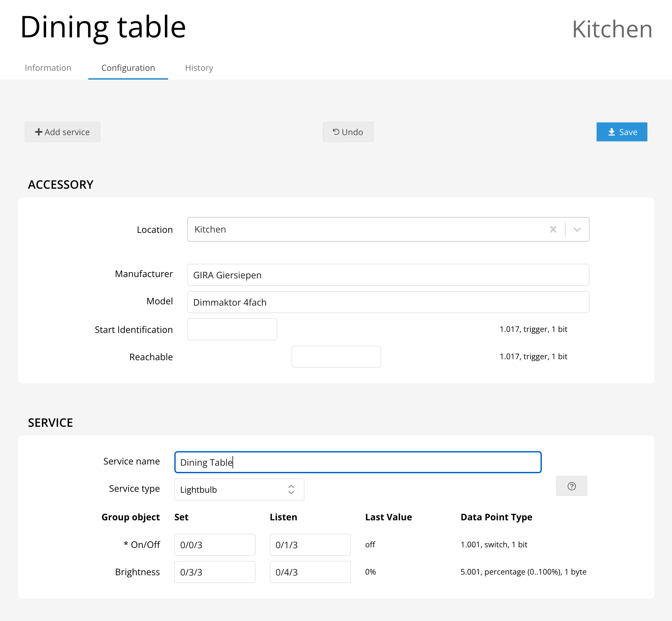This screenshot has width=672, height=621.
Task: Open the Kitchen location combo box
Action: [x=366, y=230]
